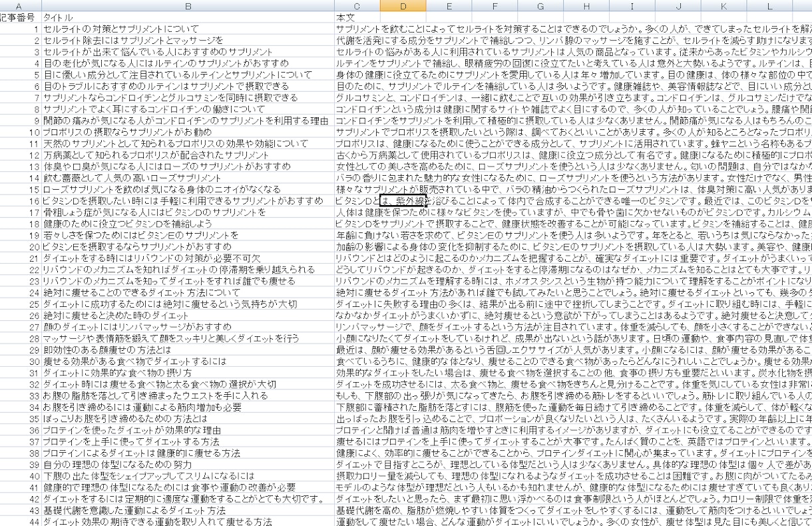Click title "絶対に痩せると決めた時のダイエット"
Viewport: 812px width, 526px height.
(x=188, y=314)
